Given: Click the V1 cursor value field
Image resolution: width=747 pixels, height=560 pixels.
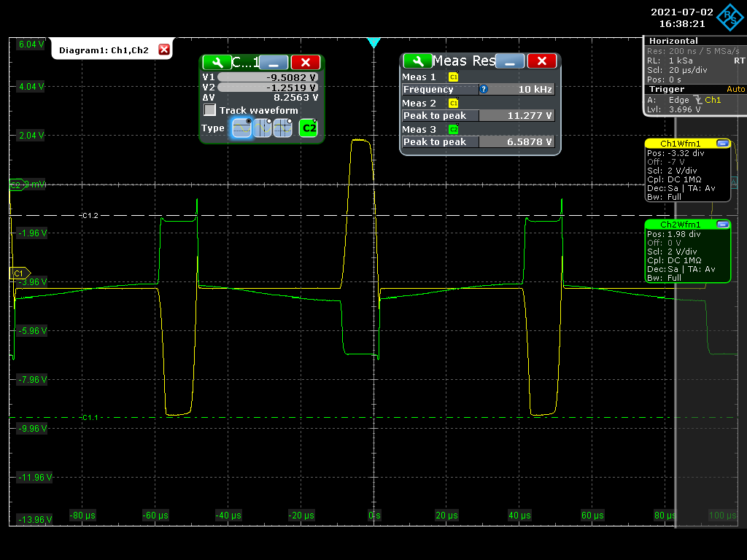Looking at the screenshot, I should point(268,77).
